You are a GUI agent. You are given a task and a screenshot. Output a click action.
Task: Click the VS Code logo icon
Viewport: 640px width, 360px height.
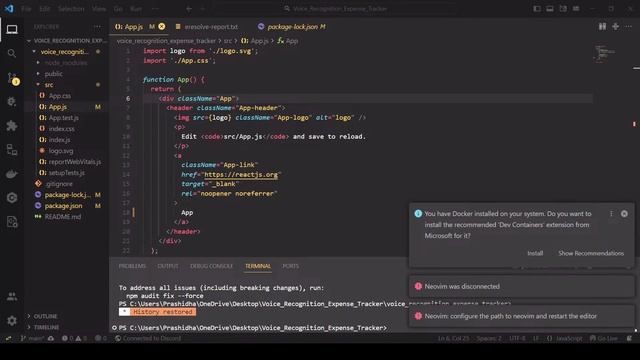pos(9,9)
